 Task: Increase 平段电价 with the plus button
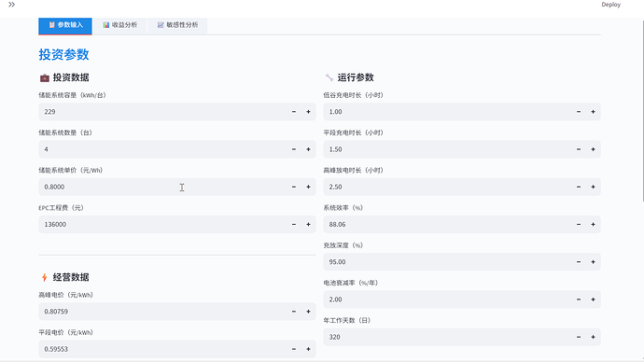(x=308, y=349)
